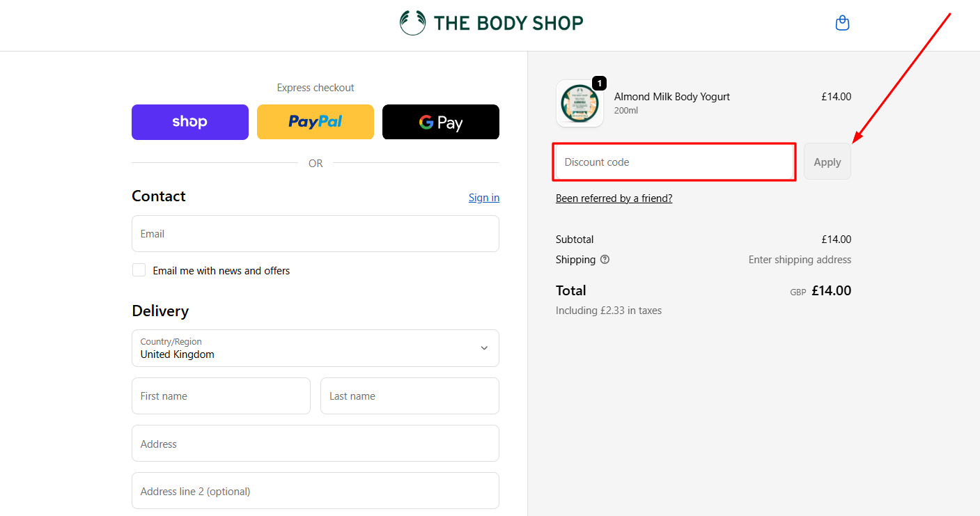Click the quantity badge on product image
The image size is (980, 516).
click(x=599, y=83)
